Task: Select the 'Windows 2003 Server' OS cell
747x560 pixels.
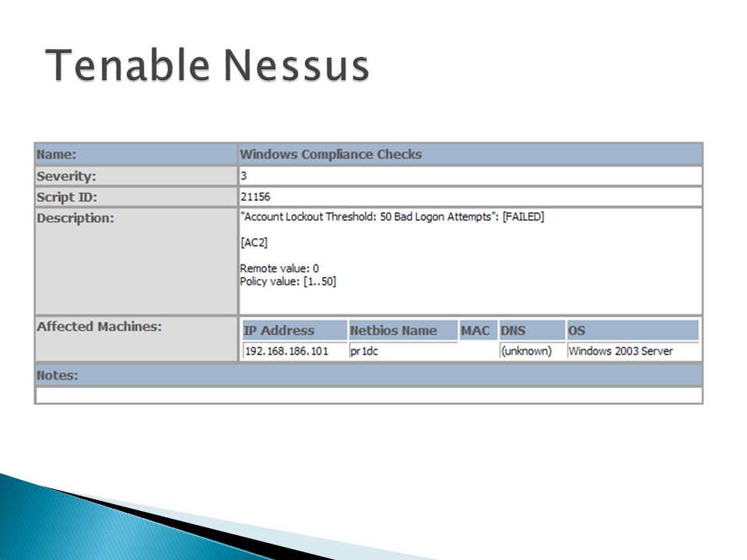Action: [x=633, y=351]
